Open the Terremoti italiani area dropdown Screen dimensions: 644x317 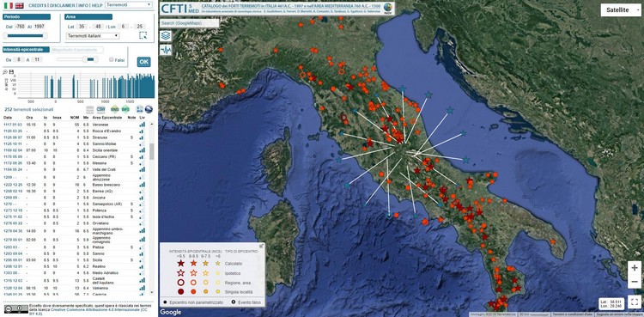[x=93, y=36]
